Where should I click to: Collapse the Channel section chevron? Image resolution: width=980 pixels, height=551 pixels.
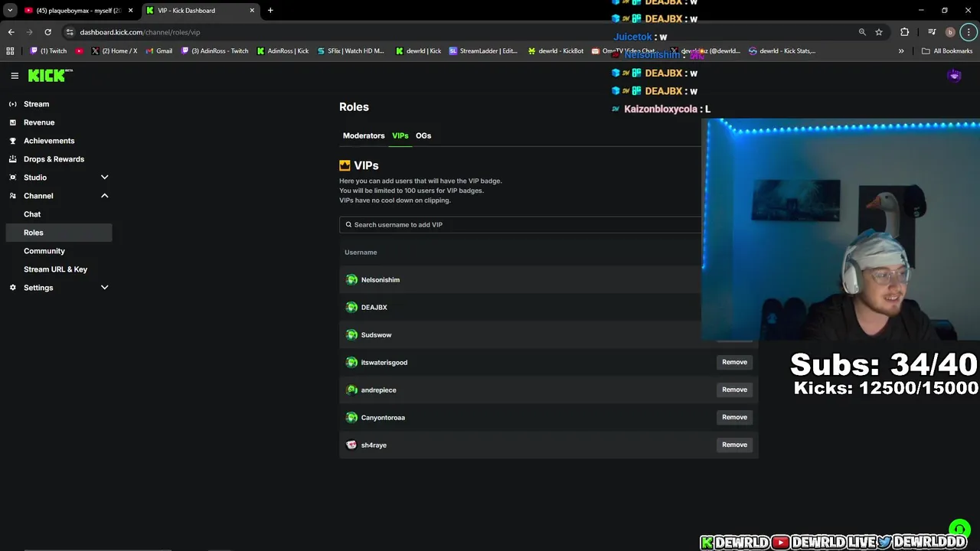(105, 196)
